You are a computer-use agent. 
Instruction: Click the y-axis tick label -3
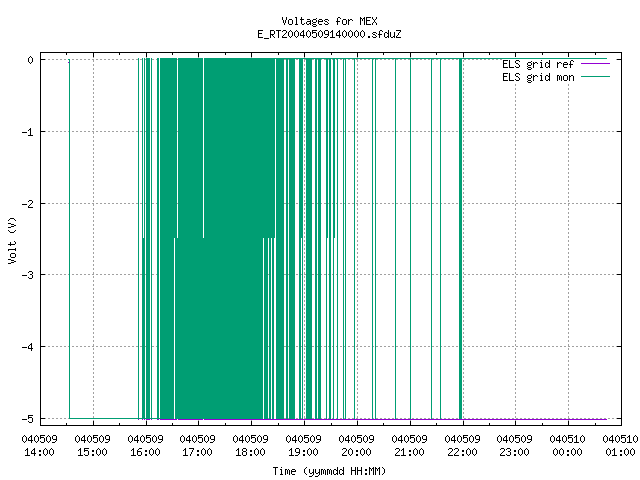coord(27,275)
